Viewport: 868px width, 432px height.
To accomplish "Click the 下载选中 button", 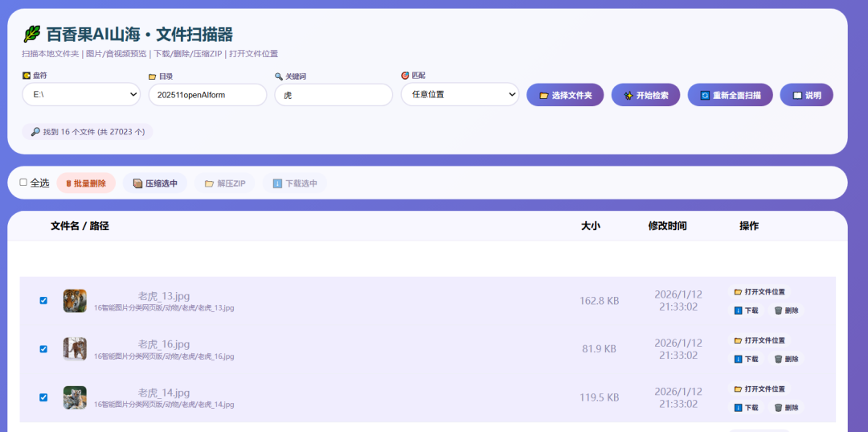I will pyautogui.click(x=294, y=183).
